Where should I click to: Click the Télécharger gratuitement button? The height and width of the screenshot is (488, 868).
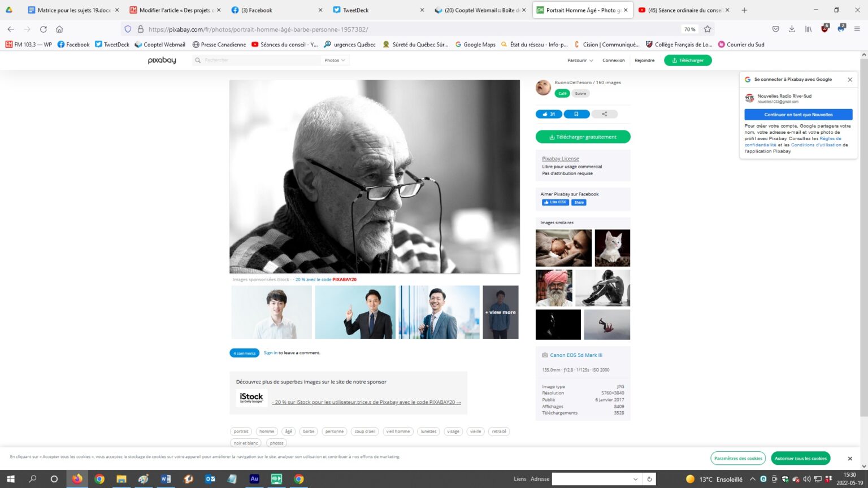[x=583, y=137]
